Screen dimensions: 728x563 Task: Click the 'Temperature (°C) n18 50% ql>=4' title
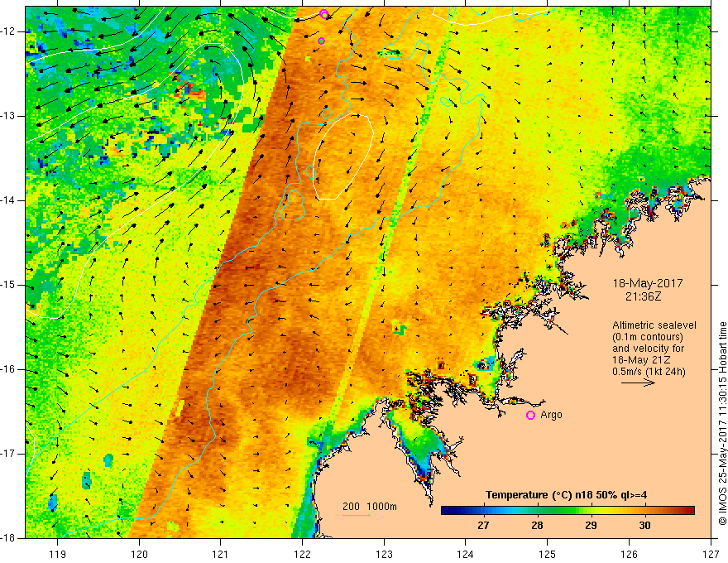point(567,495)
